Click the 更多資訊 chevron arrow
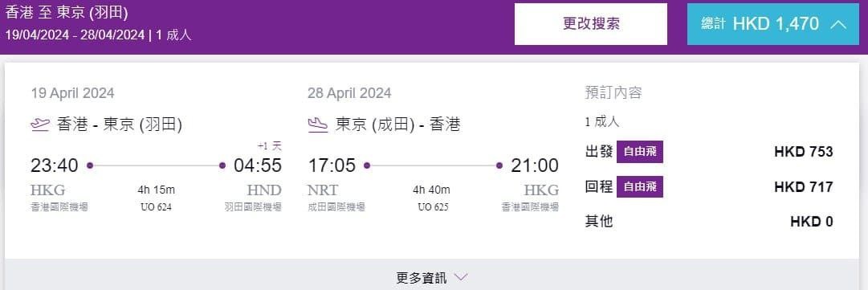868x290 pixels. coord(461,276)
